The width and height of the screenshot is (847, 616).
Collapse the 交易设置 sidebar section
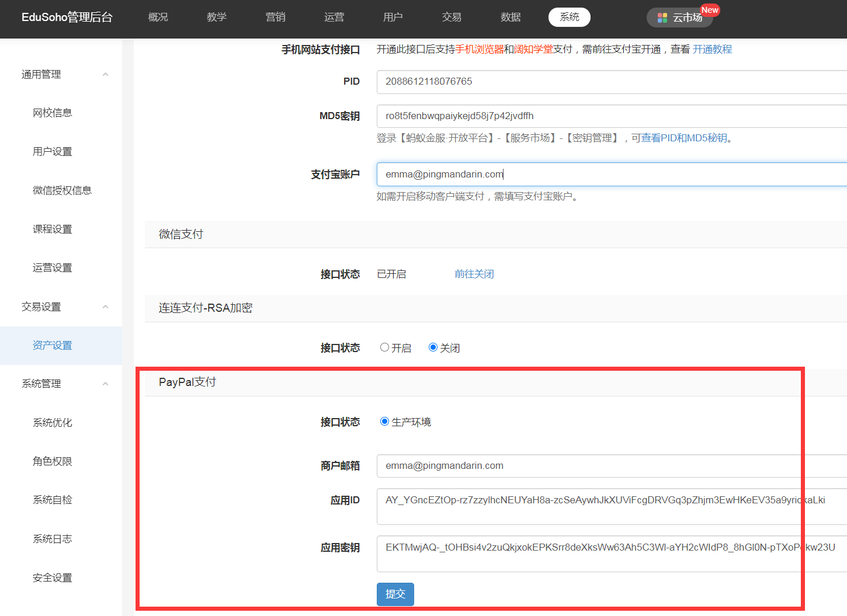(x=105, y=307)
